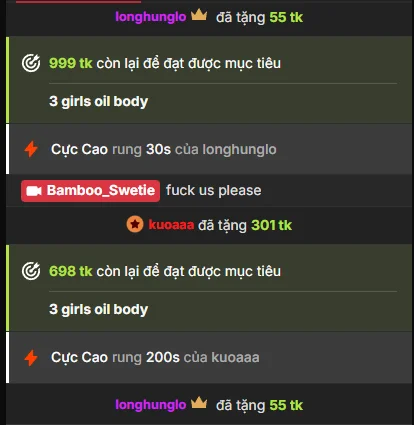Click the camera icon in Bamboo_Swetie badge
The height and width of the screenshot is (425, 414).
pyautogui.click(x=34, y=191)
